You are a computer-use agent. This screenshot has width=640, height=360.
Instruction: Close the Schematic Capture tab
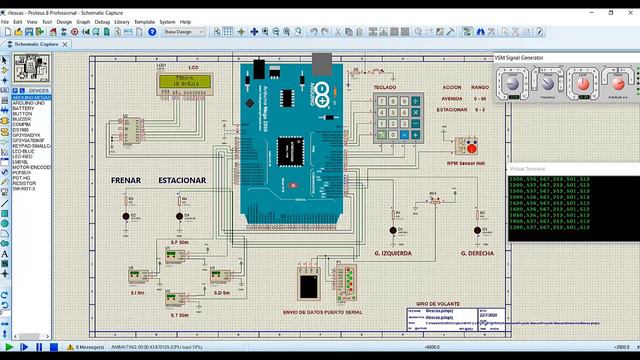point(65,44)
